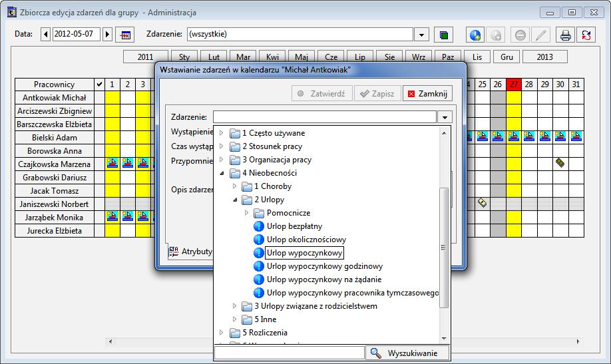Image resolution: width=611 pixels, height=364 pixels.
Task: Expand the 5 Rozliczenia folder
Action: coord(222,333)
